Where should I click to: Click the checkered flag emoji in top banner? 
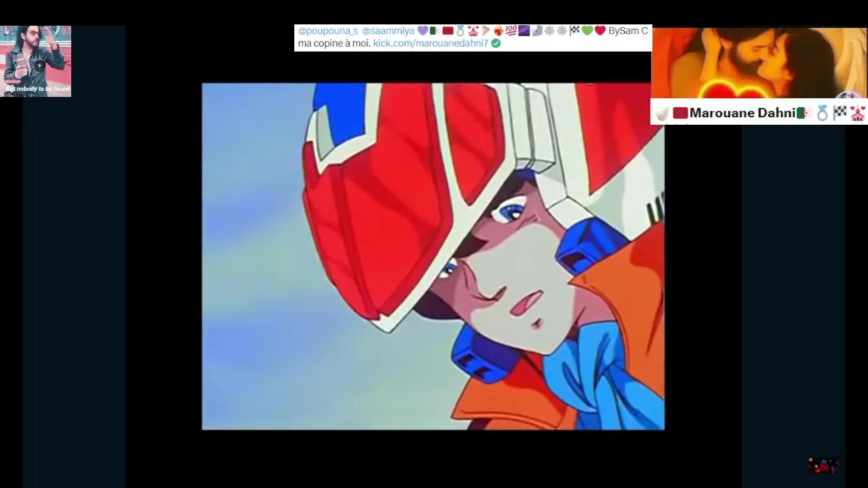point(574,30)
